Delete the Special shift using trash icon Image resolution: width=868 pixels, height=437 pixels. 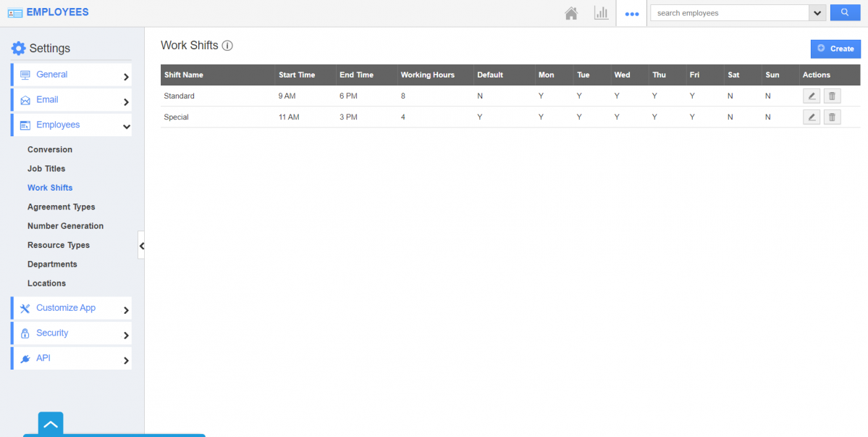point(832,117)
